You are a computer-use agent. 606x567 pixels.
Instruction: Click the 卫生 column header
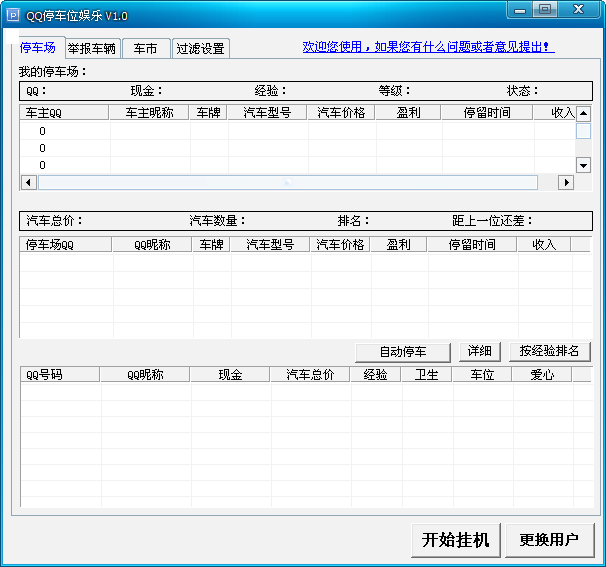427,374
